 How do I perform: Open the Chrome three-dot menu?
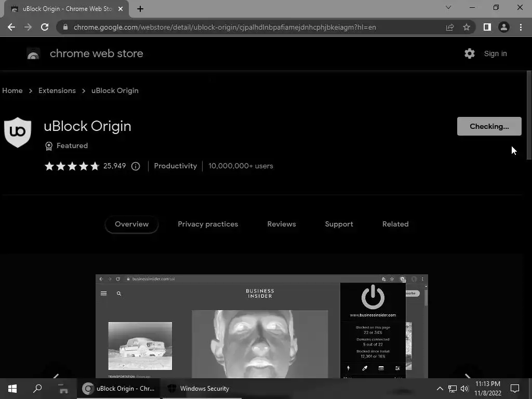tap(521, 27)
